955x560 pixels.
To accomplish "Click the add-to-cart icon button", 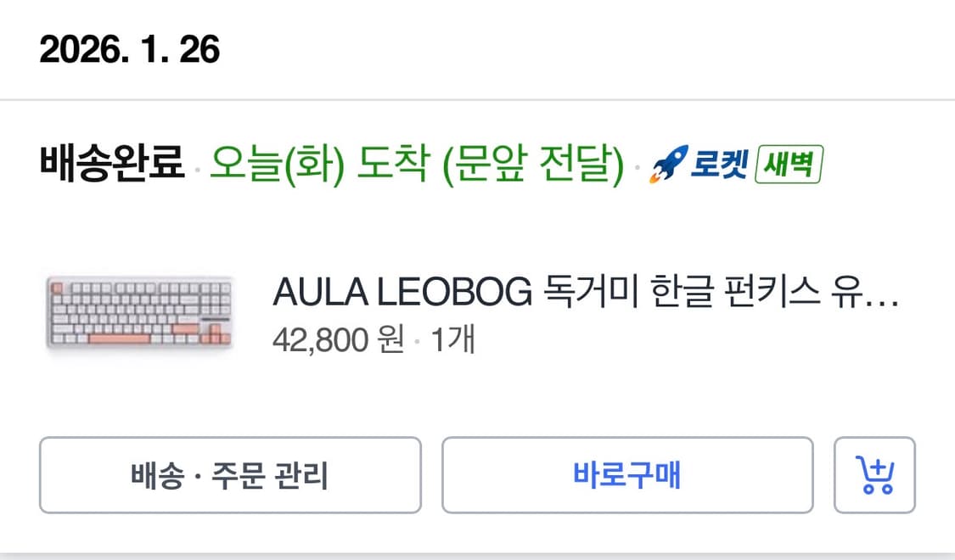I will tap(876, 475).
